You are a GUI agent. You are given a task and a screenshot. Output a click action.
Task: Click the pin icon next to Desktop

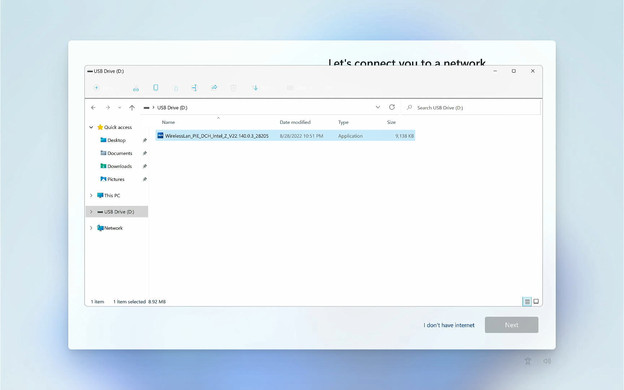(144, 140)
